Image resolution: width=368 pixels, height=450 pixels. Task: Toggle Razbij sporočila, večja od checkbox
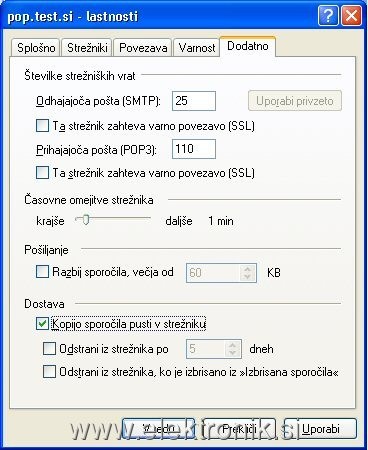[x=42, y=272]
